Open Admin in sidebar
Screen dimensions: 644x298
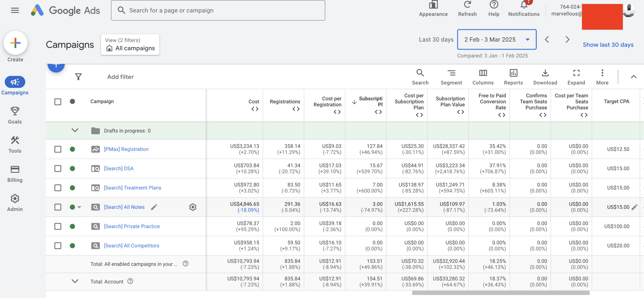[x=15, y=203]
